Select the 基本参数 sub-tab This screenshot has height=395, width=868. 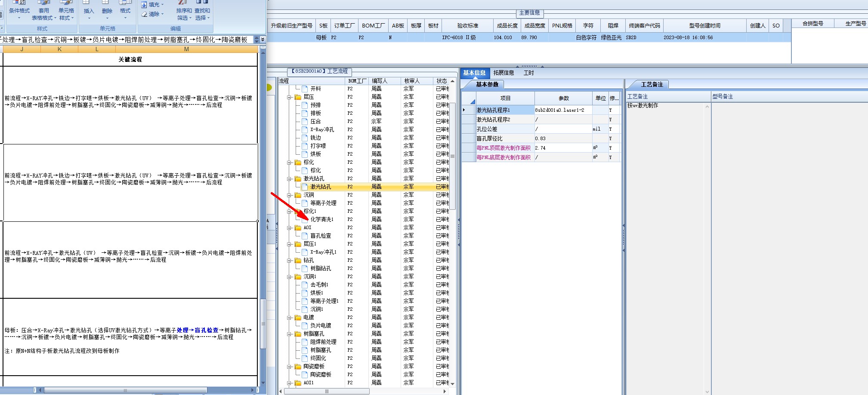[487, 84]
